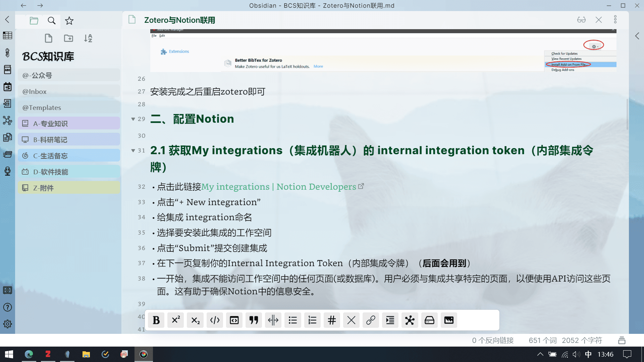Show hidden system tray icons

[x=540, y=354]
